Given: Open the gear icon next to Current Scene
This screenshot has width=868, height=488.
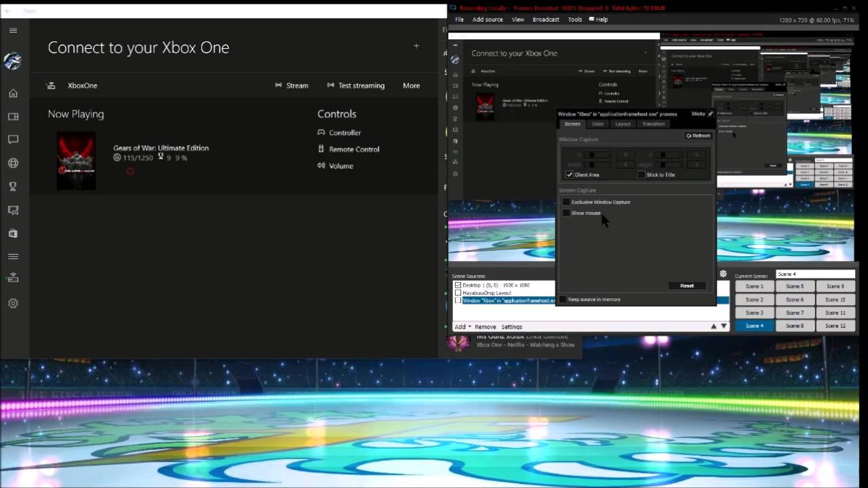Looking at the screenshot, I should tap(724, 274).
